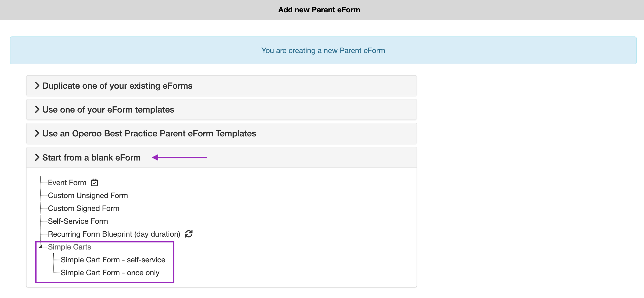This screenshot has height=298, width=644.
Task: Collapse the blank eForm section using its chevron
Action: (37, 158)
